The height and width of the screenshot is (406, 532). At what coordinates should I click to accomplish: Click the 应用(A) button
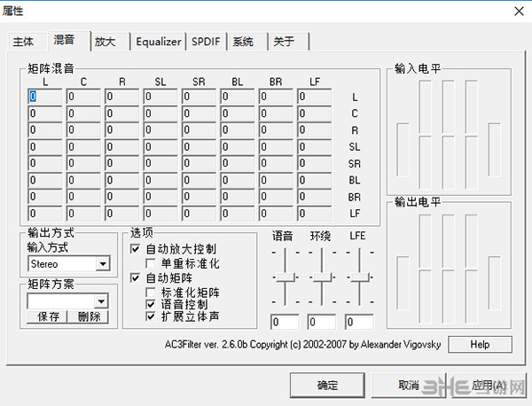pyautogui.click(x=489, y=385)
